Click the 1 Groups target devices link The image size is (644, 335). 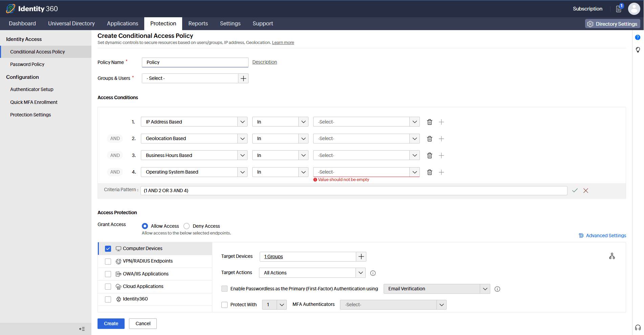pyautogui.click(x=274, y=256)
